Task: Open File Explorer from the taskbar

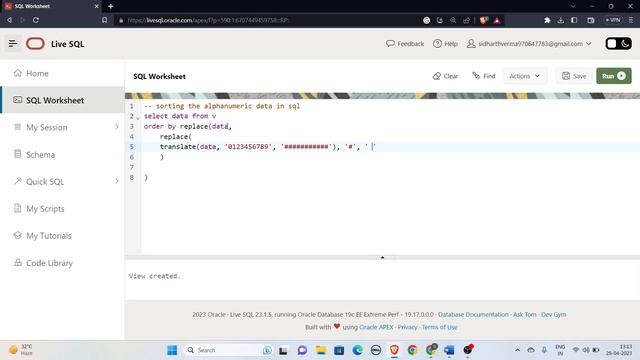Action: pyautogui.click(x=321, y=350)
